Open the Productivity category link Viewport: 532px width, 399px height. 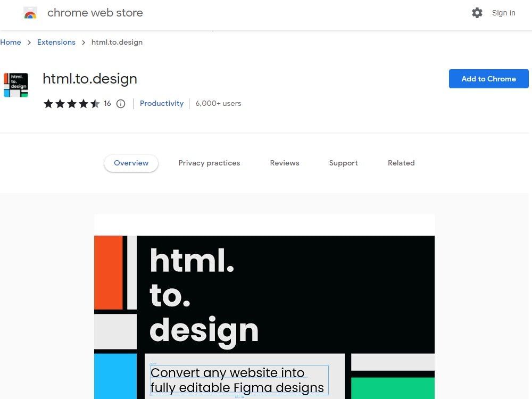pos(162,103)
